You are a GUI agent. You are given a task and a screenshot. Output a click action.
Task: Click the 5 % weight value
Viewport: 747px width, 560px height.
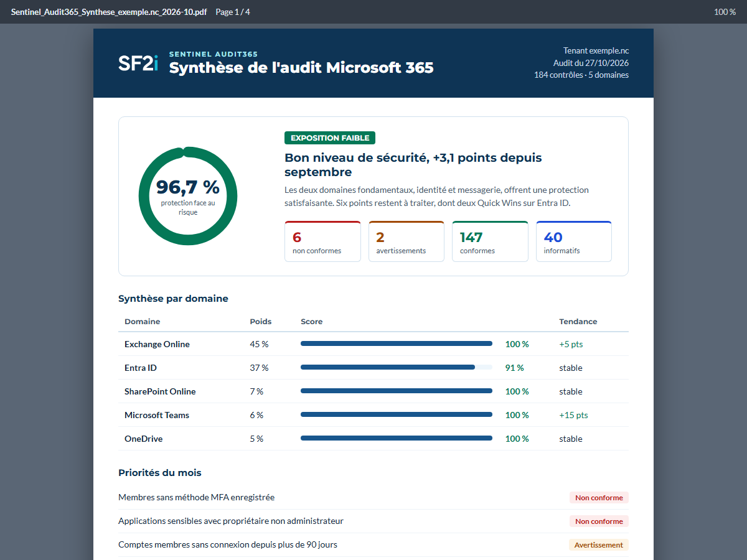click(256, 439)
